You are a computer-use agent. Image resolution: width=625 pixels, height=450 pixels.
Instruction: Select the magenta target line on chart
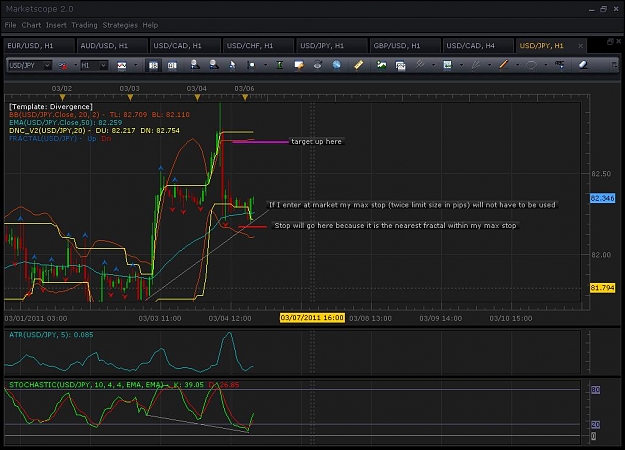tap(260, 141)
